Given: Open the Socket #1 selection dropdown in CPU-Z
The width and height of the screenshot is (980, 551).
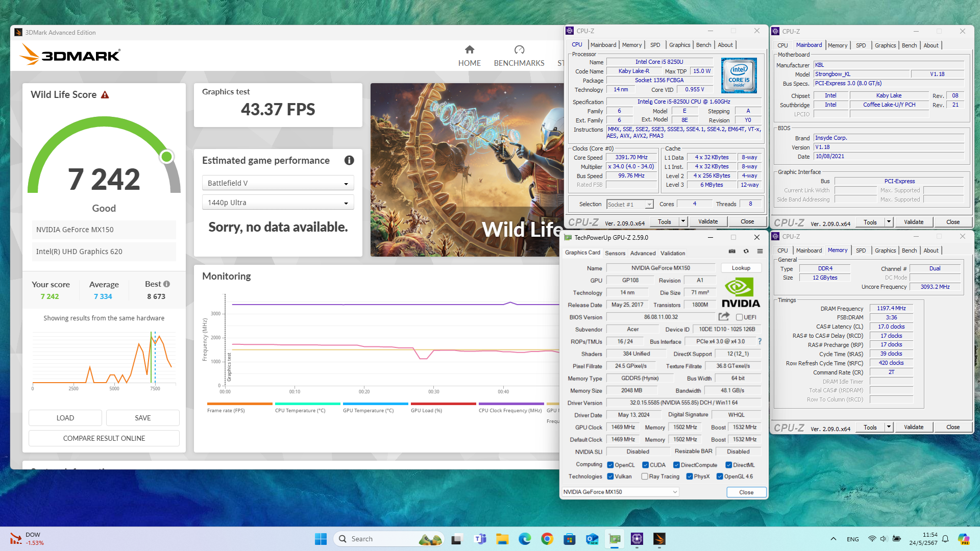Looking at the screenshot, I should 630,204.
